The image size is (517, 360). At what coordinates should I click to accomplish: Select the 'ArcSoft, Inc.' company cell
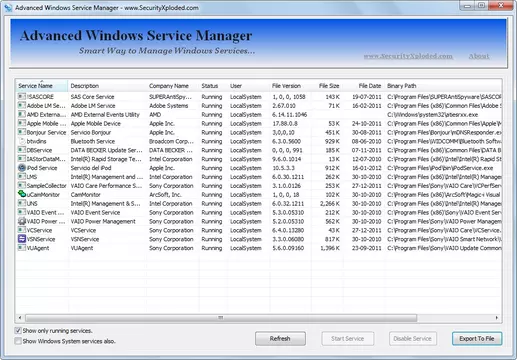165,195
